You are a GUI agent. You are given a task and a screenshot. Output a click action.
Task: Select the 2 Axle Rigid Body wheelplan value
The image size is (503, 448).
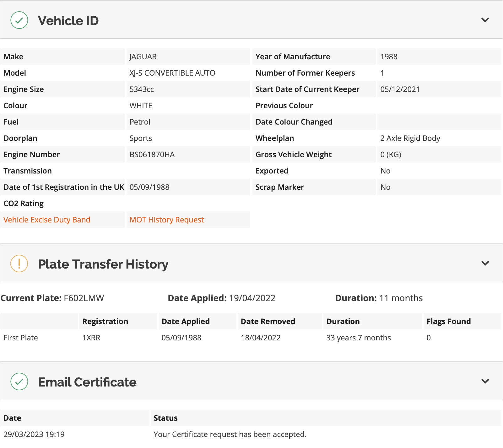pos(410,138)
